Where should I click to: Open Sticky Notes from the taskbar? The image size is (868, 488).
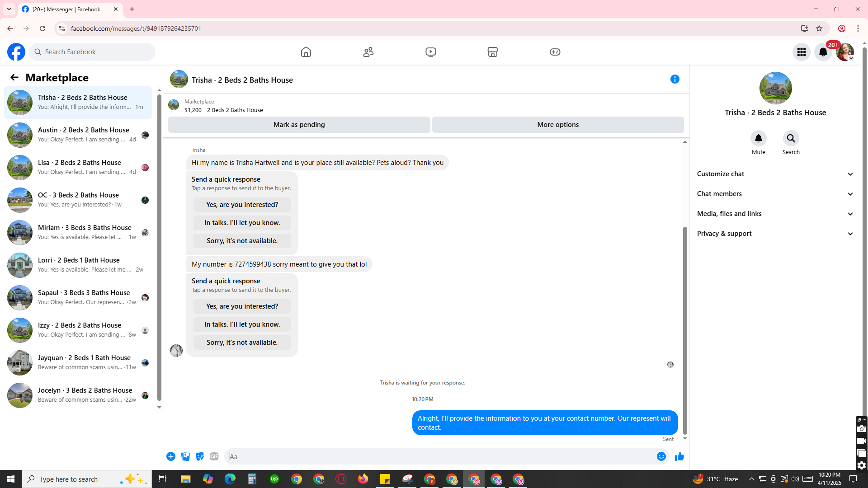[385, 479]
